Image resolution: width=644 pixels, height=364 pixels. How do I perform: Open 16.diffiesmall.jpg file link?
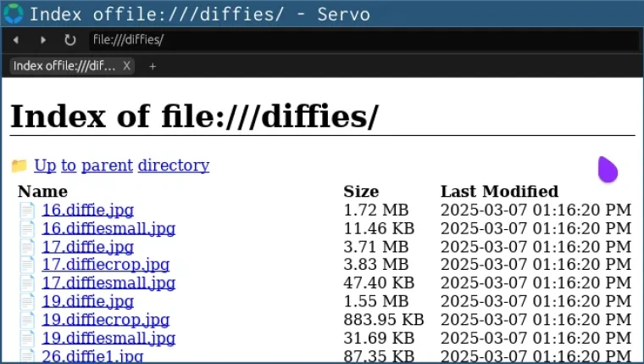108,228
